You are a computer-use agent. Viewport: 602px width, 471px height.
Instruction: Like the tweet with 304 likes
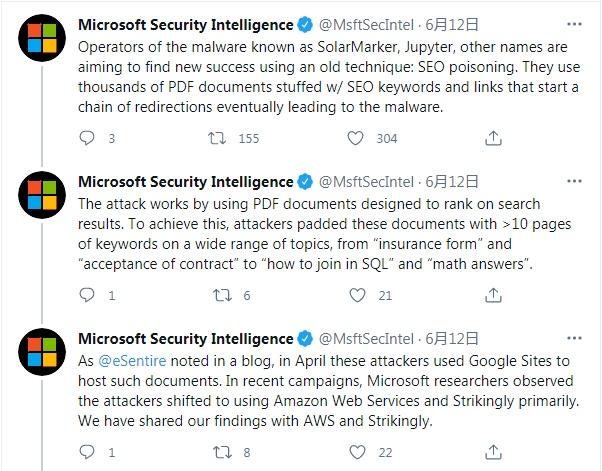click(356, 139)
